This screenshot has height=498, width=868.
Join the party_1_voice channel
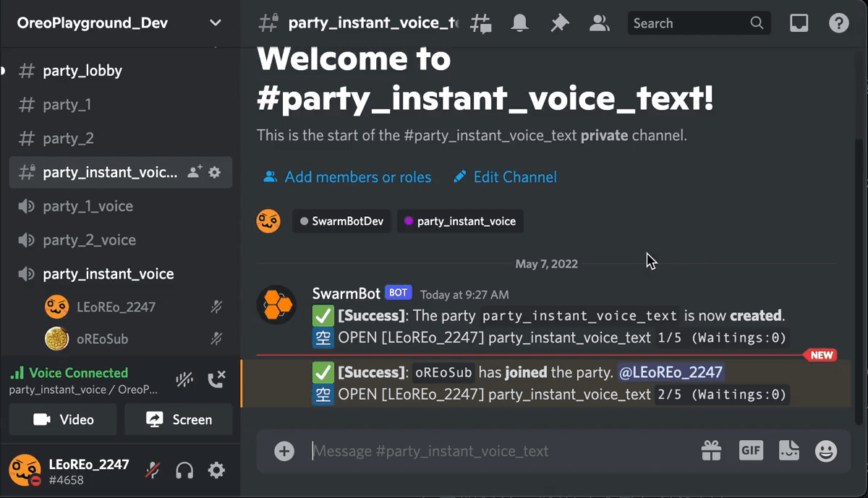(x=88, y=206)
